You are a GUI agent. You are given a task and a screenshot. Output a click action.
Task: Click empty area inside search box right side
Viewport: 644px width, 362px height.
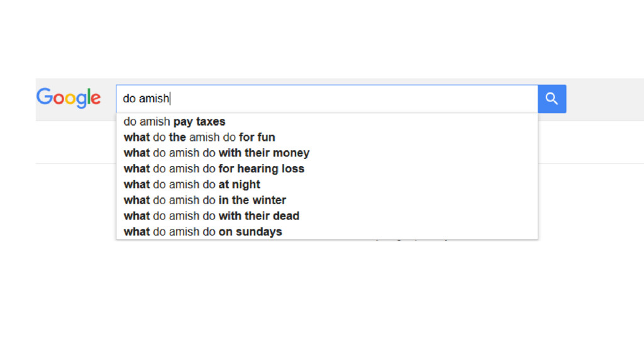click(x=411, y=99)
